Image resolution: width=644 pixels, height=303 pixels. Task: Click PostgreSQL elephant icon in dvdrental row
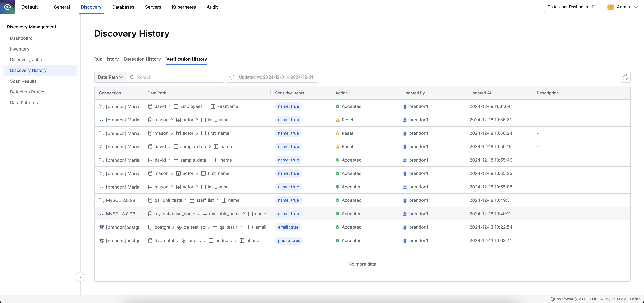click(101, 240)
